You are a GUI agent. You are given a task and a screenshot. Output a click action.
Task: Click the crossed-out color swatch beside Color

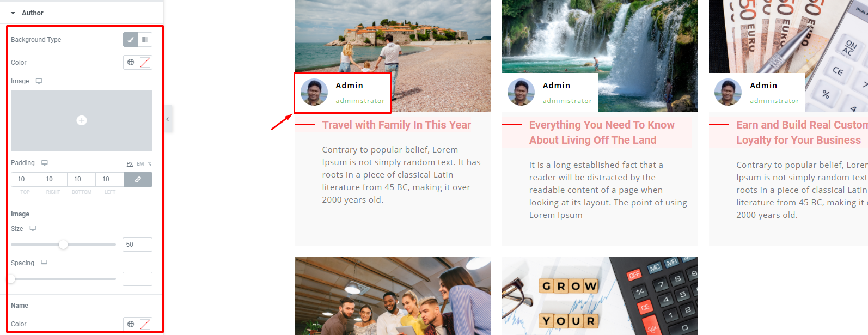145,62
